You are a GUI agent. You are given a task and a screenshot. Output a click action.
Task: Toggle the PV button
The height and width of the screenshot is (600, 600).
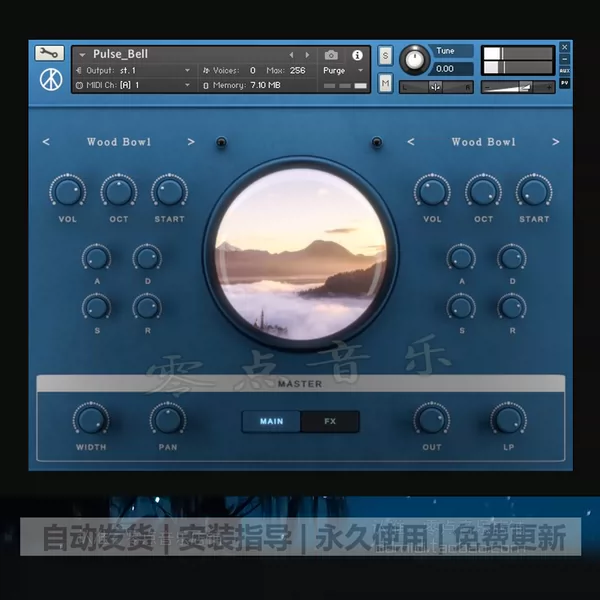[x=564, y=83]
